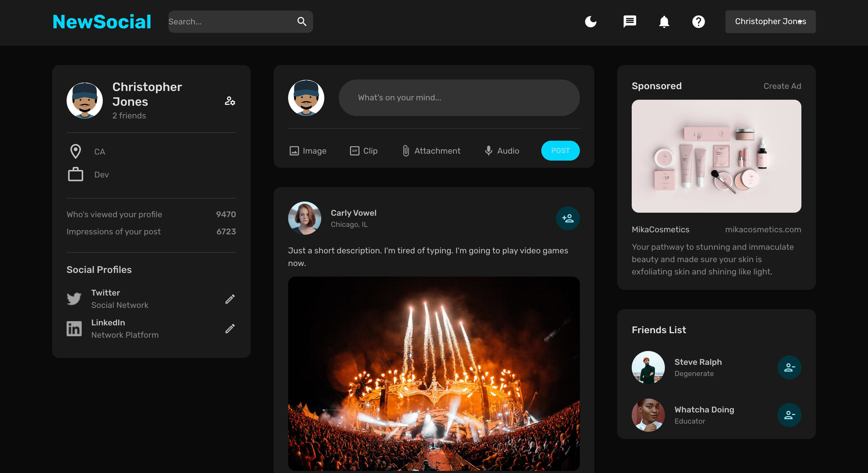Click the '2 friends' count text

click(129, 116)
